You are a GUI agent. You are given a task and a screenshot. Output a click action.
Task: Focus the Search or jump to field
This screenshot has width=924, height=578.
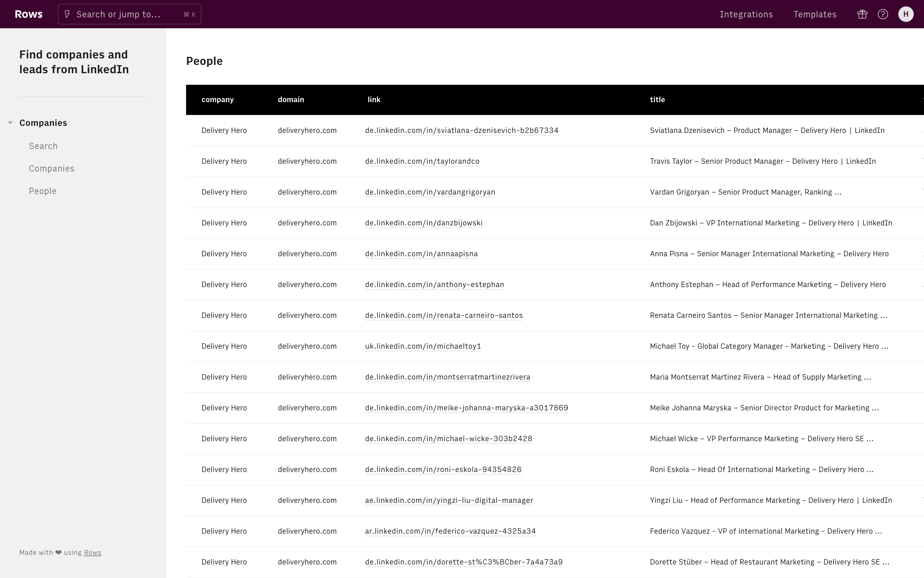click(x=129, y=14)
